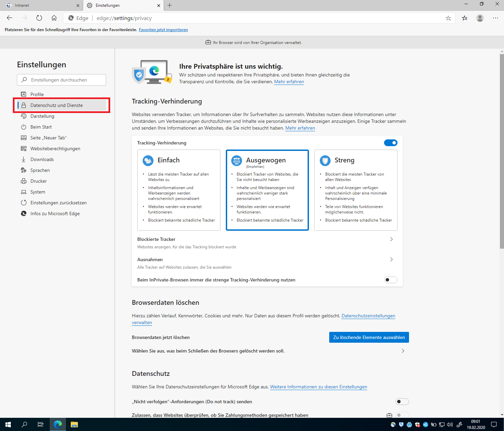Viewport: 504px width, 431px height.
Task: Toggle the Do not track requests switch
Action: click(x=402, y=402)
